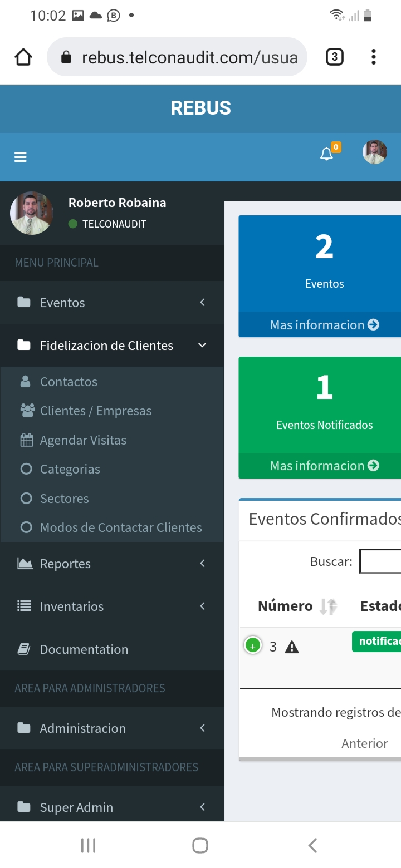This screenshot has width=401, height=868.
Task: Click the Clientes / Empresas group icon
Action: (27, 411)
